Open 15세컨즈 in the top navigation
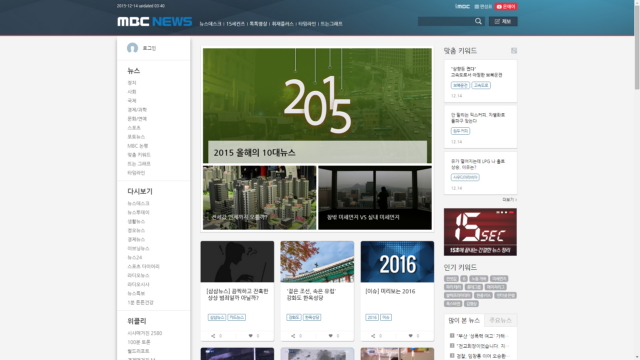 tap(236, 24)
